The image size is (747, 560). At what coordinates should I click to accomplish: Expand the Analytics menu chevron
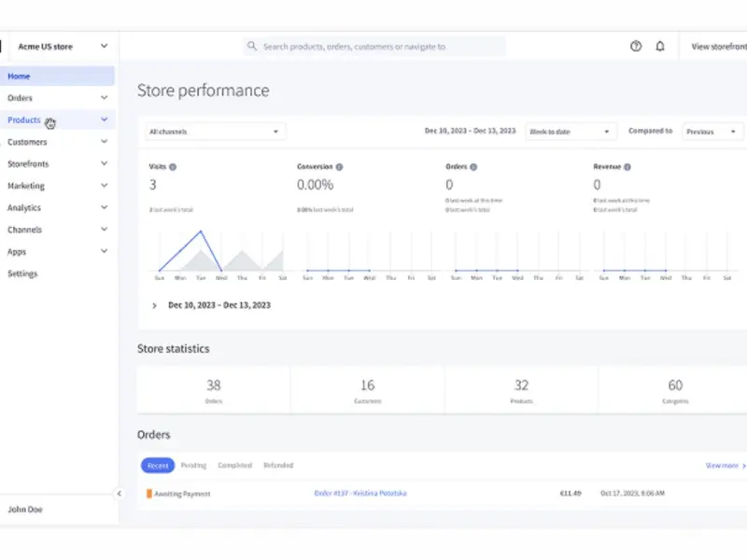click(x=105, y=207)
